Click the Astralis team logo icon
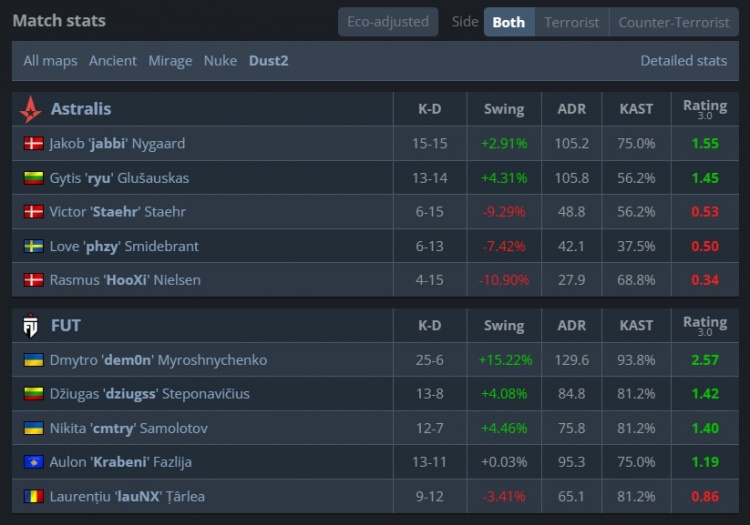Screen dimensions: 750x525 pyautogui.click(x=31, y=109)
